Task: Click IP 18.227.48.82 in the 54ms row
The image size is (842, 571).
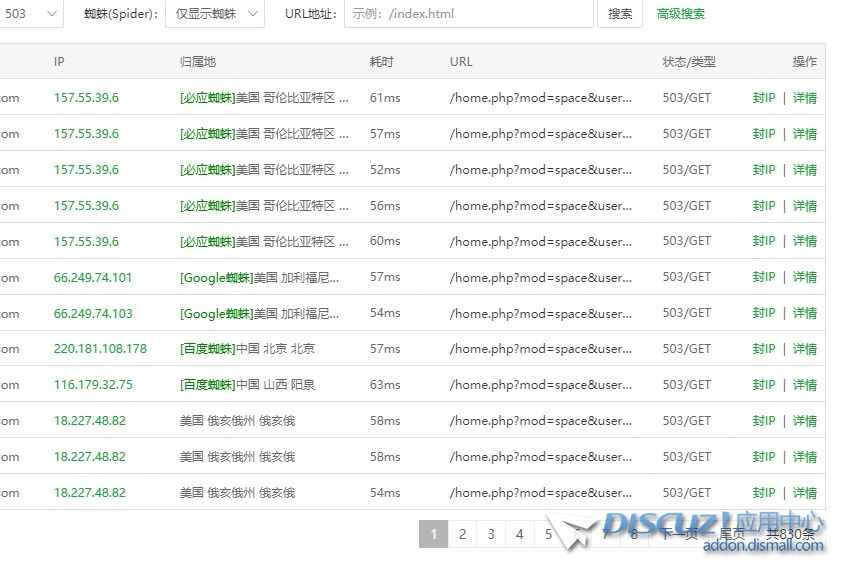Action: pyautogui.click(x=90, y=493)
